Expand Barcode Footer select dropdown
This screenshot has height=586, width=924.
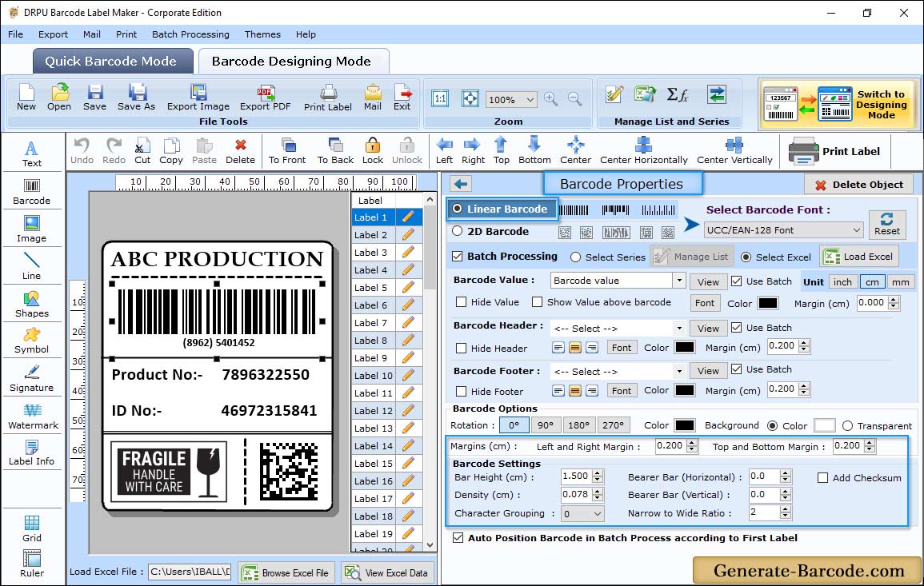679,371
